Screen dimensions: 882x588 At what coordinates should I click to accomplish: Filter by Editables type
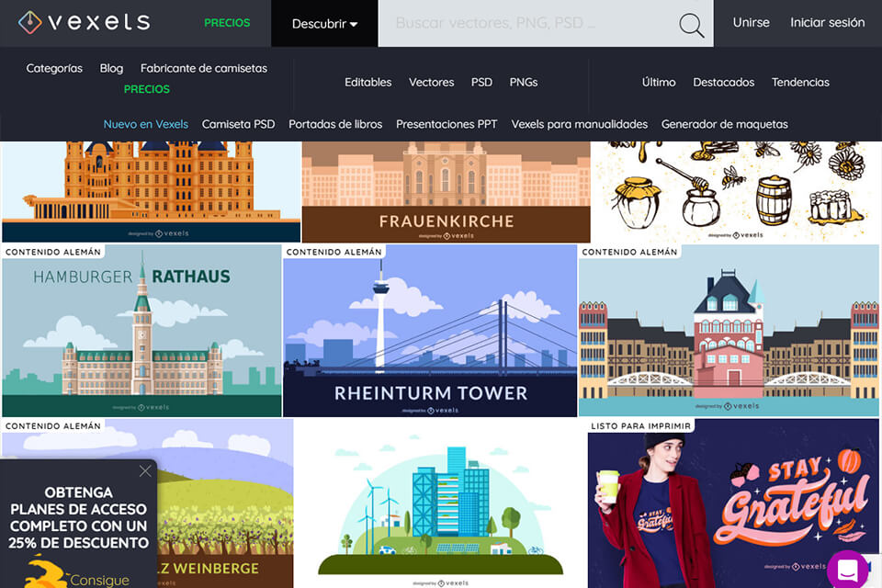pyautogui.click(x=367, y=82)
